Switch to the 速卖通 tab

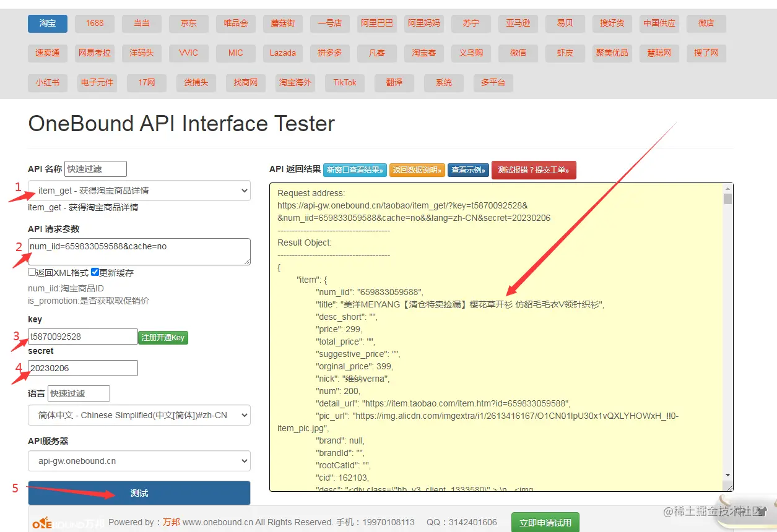pyautogui.click(x=48, y=53)
